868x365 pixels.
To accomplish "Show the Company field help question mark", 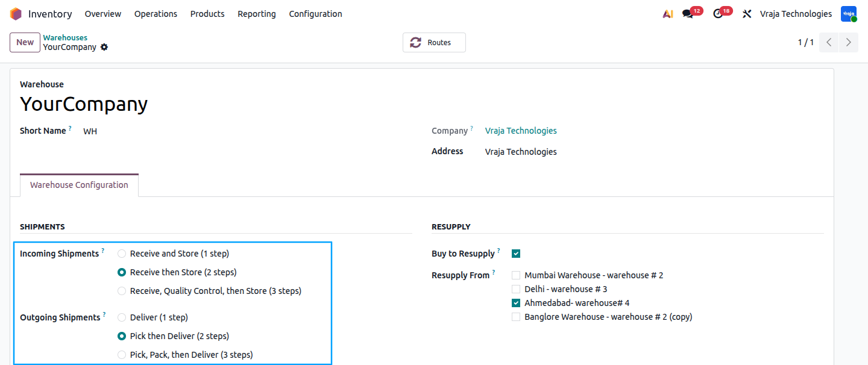I will (x=471, y=128).
